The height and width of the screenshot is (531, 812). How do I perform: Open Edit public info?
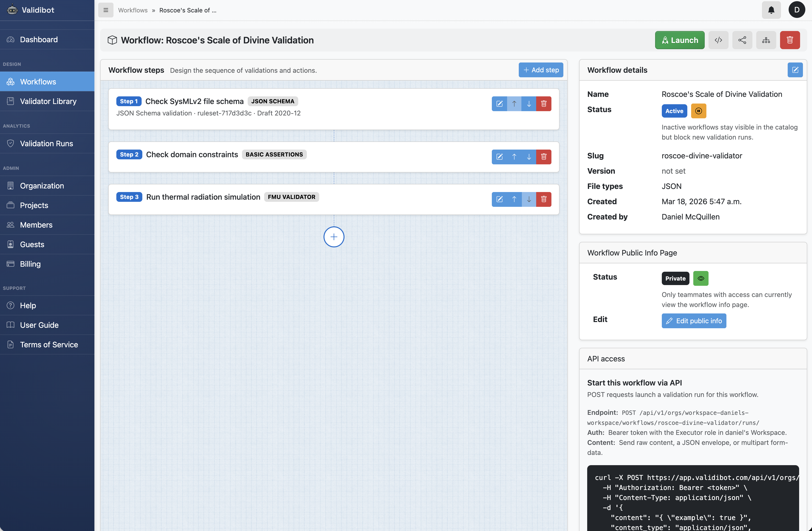[694, 321]
